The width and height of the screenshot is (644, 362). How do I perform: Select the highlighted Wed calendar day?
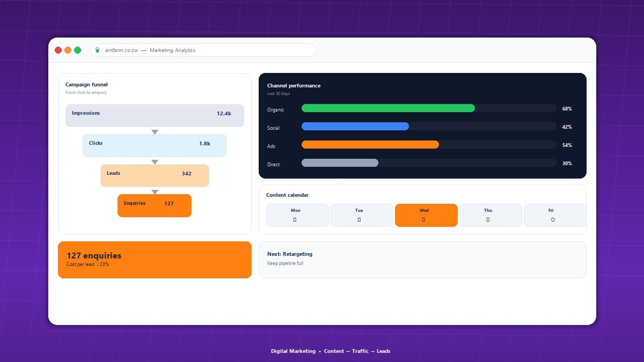coord(426,215)
